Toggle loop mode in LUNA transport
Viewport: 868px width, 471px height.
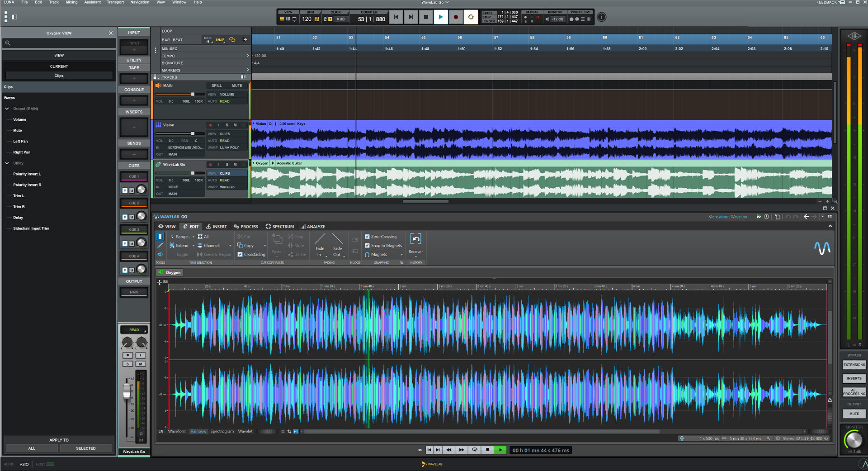[471, 17]
